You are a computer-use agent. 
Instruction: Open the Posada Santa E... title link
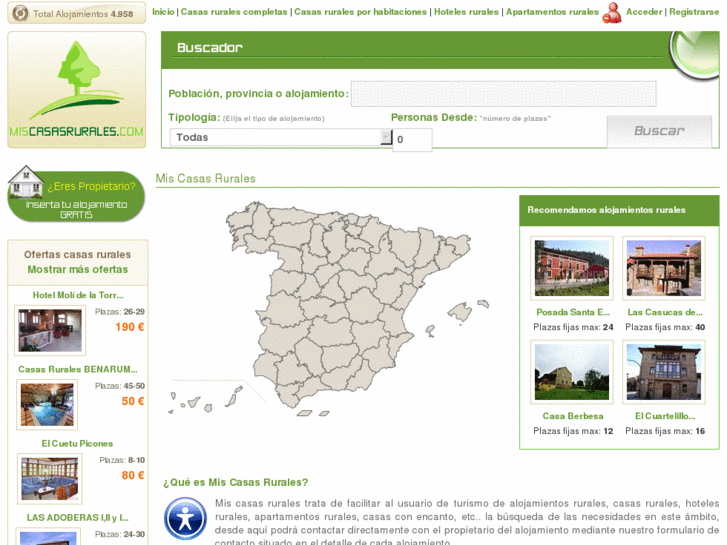point(573,312)
